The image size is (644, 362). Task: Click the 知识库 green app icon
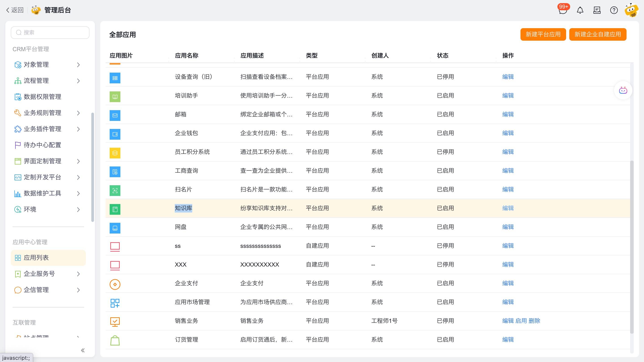[115, 209]
